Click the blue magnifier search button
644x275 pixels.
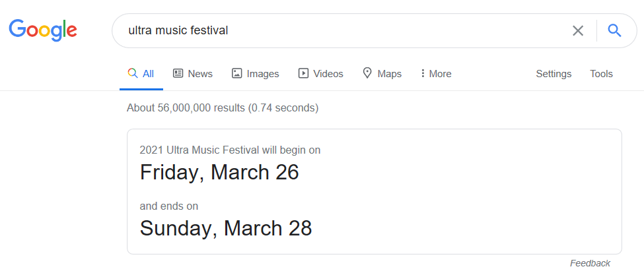[x=614, y=30]
